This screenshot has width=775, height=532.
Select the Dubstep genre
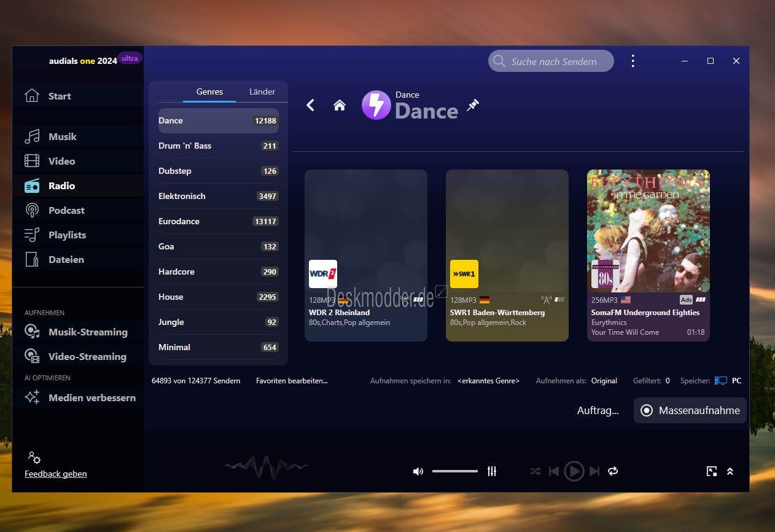[219, 171]
